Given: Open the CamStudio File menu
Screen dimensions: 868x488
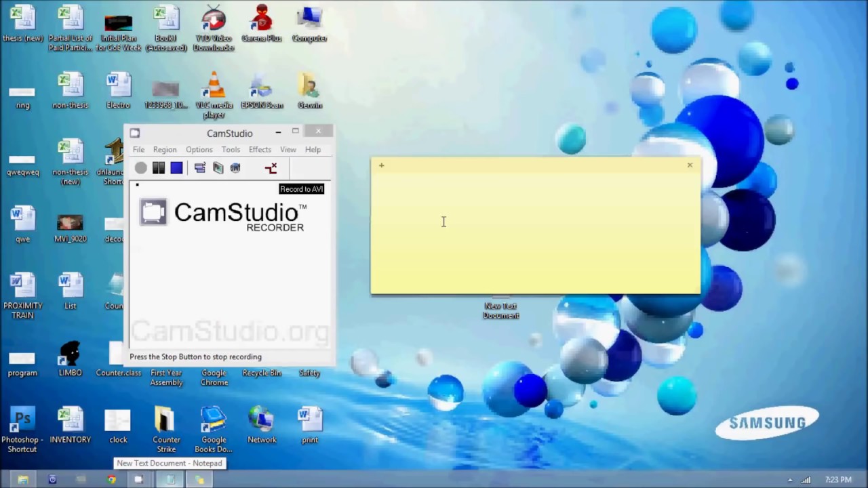Looking at the screenshot, I should coord(138,150).
